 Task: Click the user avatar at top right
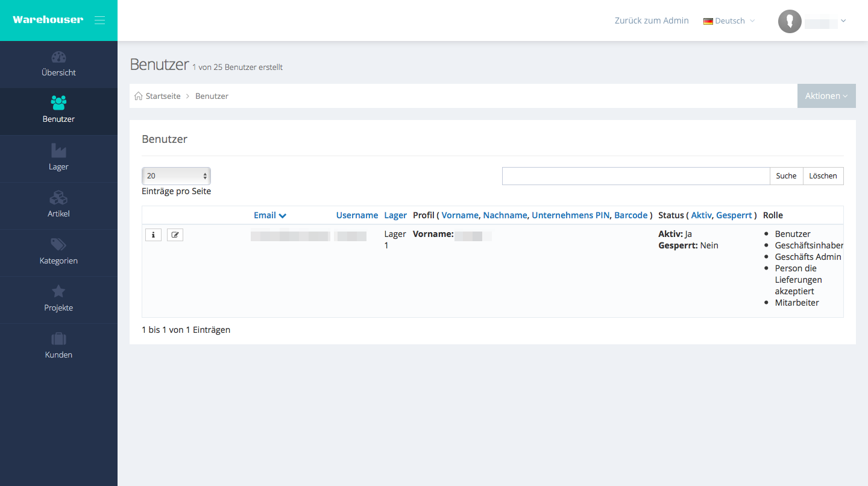790,21
